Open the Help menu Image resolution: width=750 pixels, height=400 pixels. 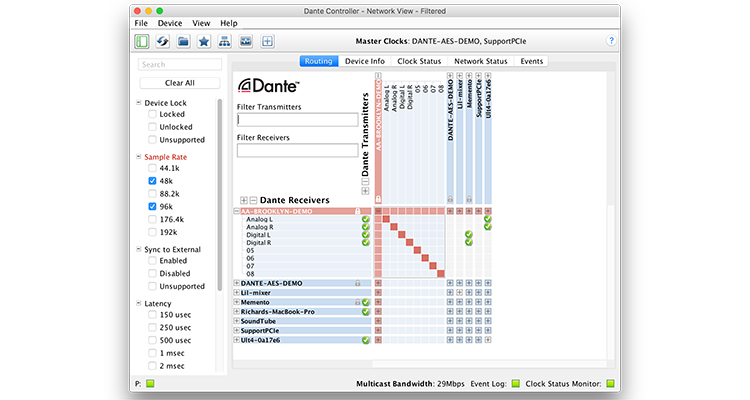[229, 23]
